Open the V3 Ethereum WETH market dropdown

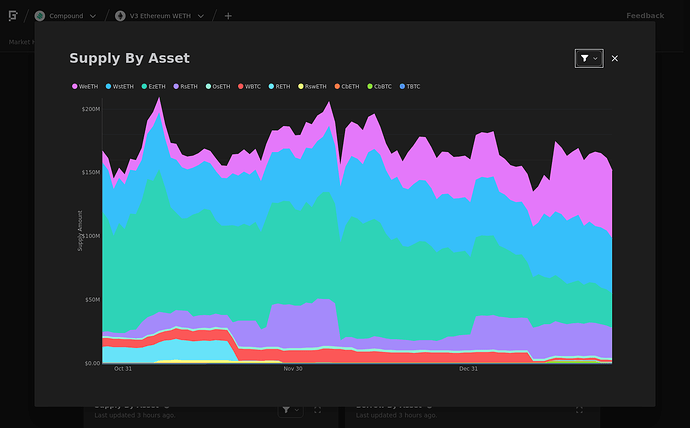(x=160, y=16)
